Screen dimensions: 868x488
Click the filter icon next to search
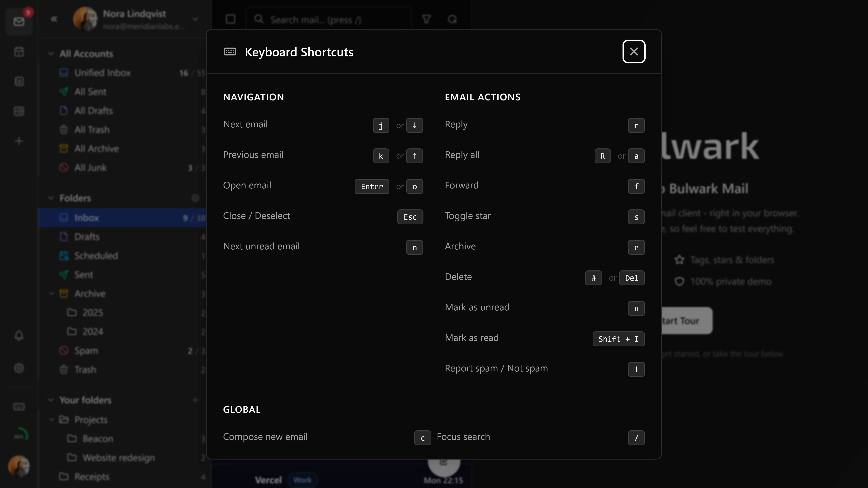[x=426, y=19]
